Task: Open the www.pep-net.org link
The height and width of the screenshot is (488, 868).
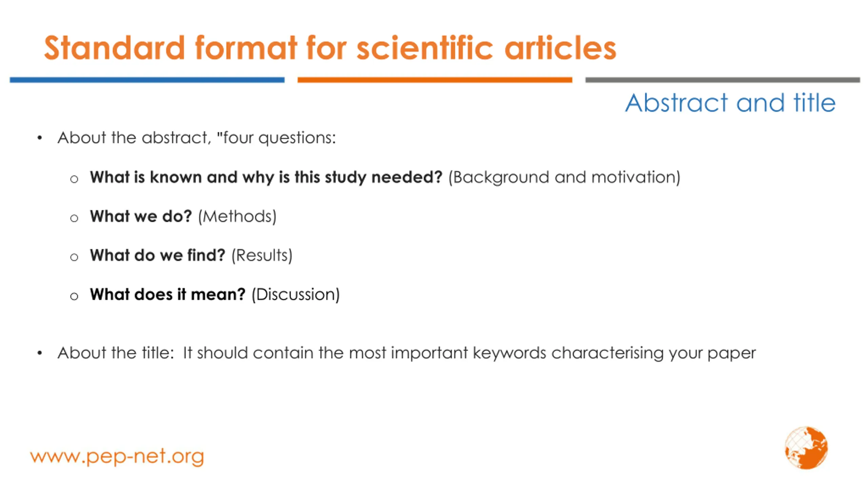Action: [117, 456]
